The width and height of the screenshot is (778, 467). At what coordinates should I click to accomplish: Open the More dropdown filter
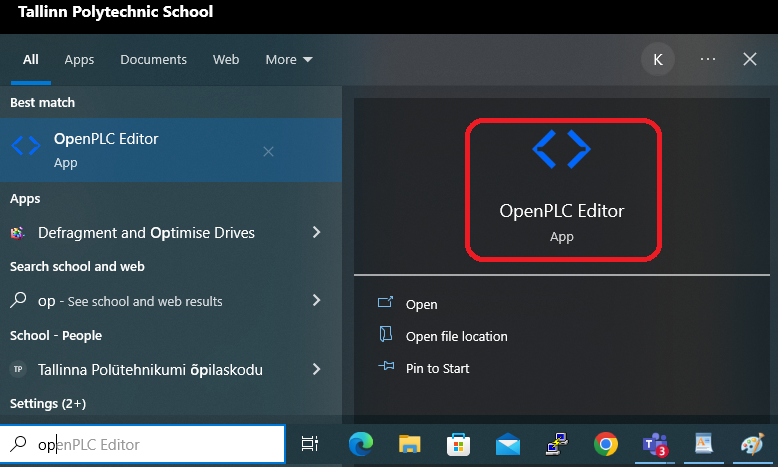coord(289,60)
